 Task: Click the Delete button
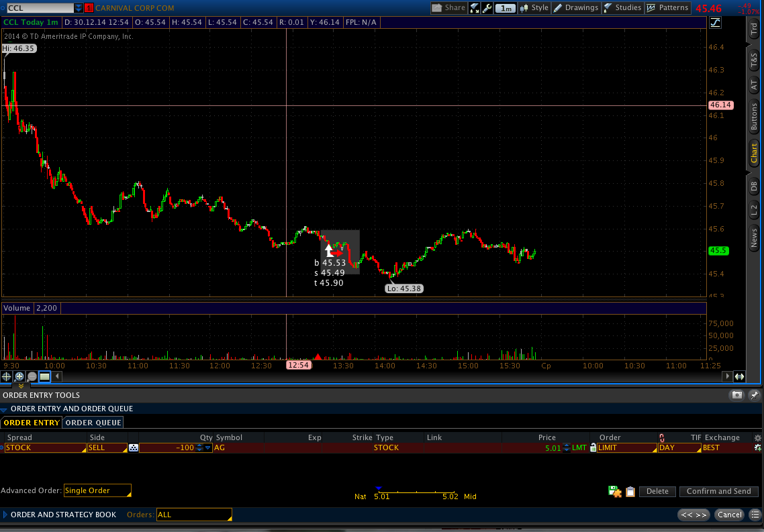tap(657, 492)
